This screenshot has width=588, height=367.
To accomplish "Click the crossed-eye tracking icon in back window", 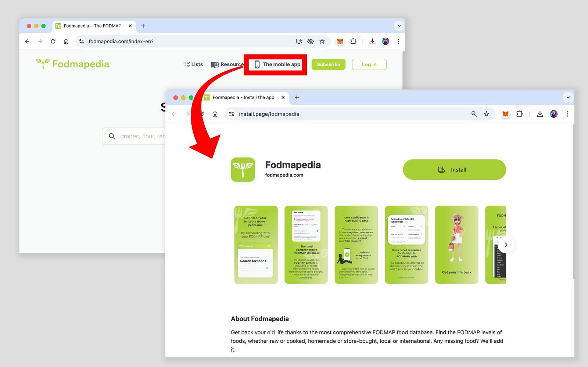I will (x=311, y=42).
